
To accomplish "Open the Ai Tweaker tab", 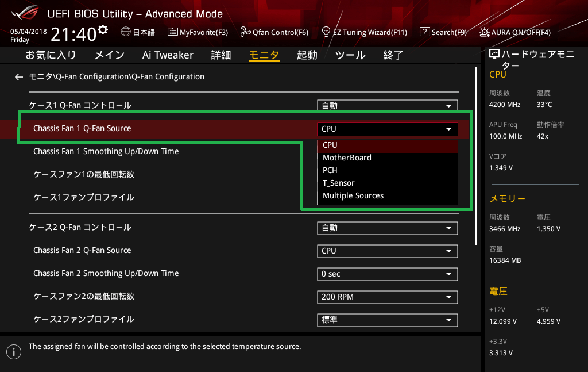I will point(168,55).
